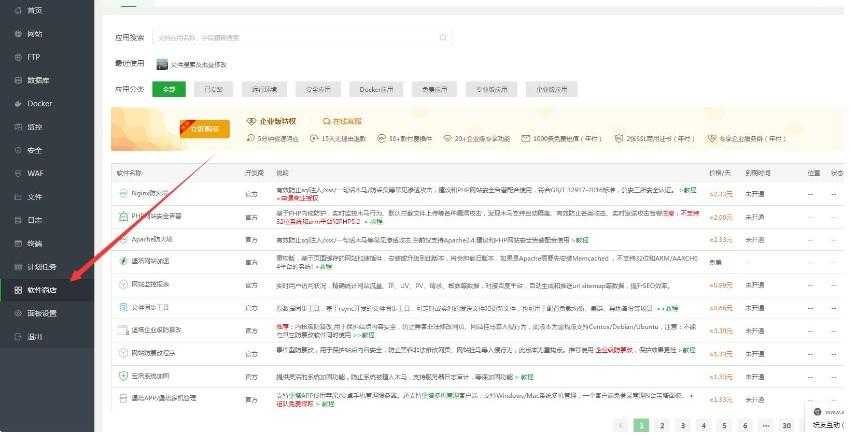Go to the WAF sidebar entry

(34, 173)
